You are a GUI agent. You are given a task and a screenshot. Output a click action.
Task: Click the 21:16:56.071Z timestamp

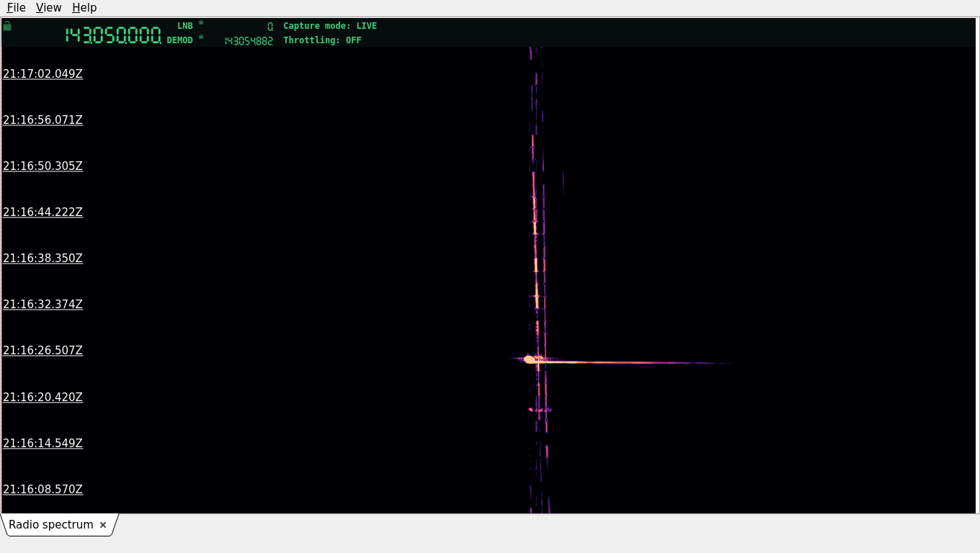point(43,120)
